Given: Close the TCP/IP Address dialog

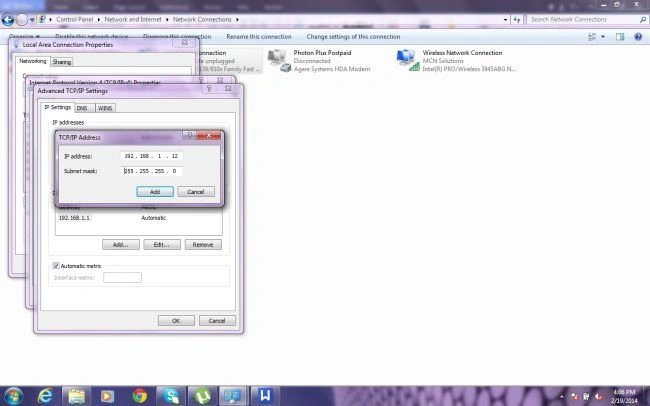Looking at the screenshot, I should point(209,135).
